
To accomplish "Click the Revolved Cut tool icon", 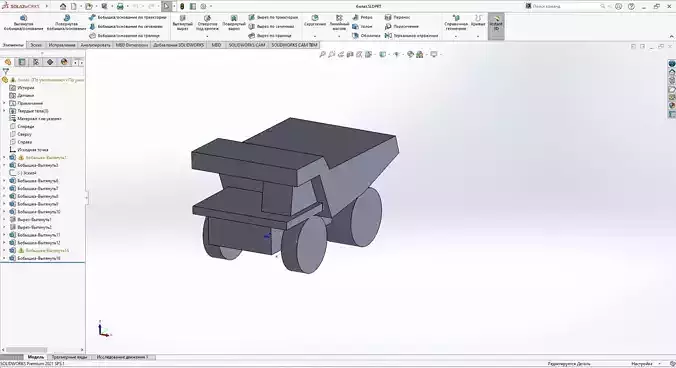I will coord(234,18).
